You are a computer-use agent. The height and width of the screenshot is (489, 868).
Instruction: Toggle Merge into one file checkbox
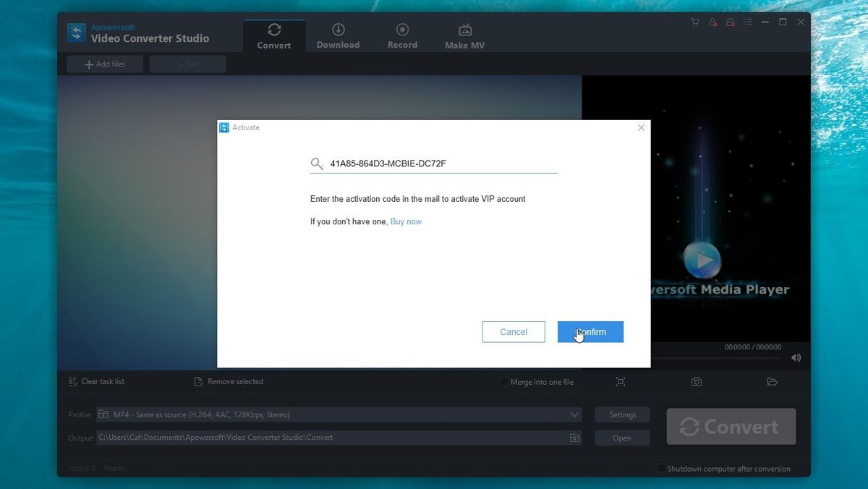505,382
